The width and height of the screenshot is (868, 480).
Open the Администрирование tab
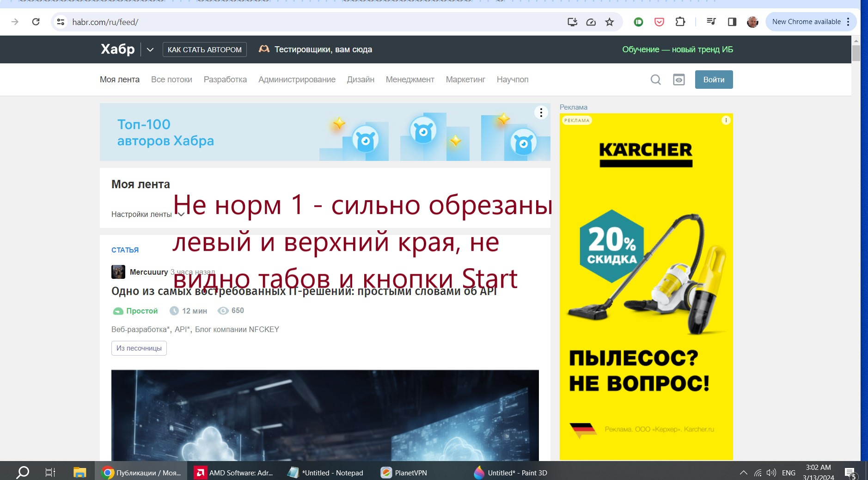(297, 80)
